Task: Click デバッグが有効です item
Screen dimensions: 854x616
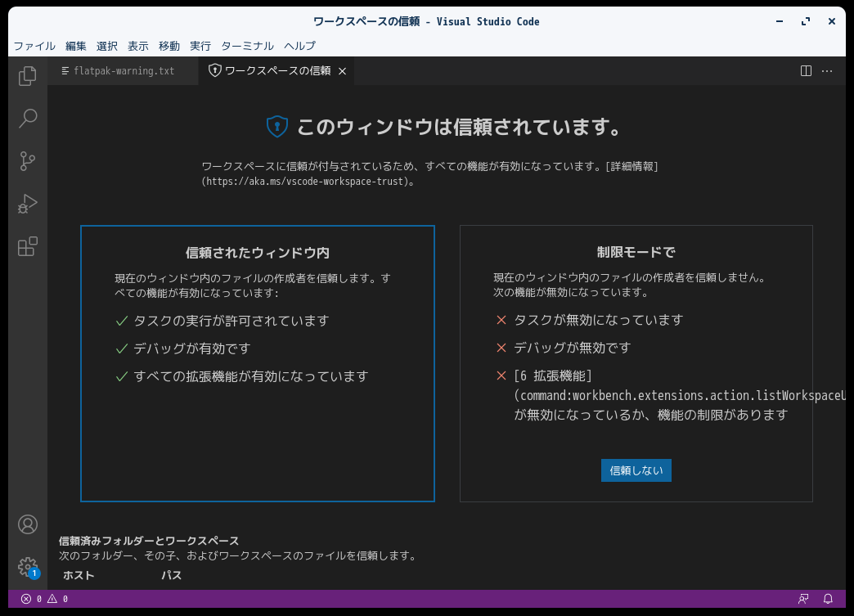Action: pos(191,348)
